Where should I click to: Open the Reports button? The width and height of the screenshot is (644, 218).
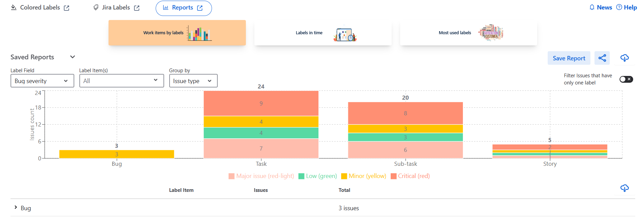183,8
